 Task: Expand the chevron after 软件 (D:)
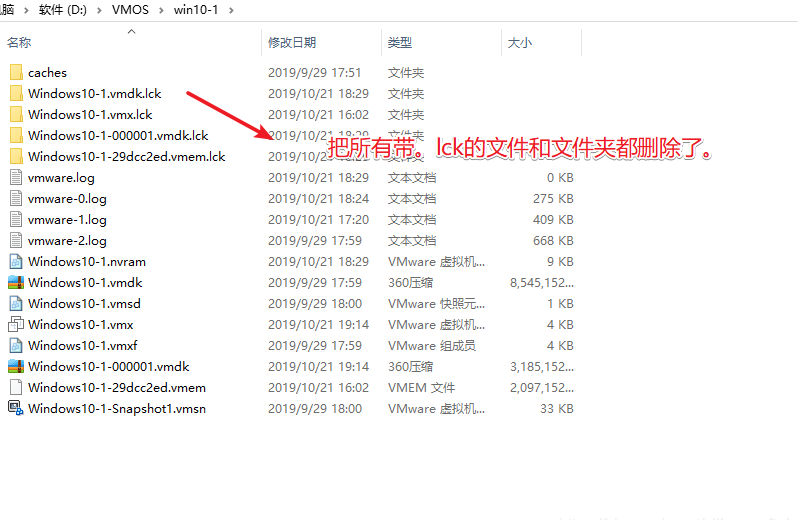100,10
